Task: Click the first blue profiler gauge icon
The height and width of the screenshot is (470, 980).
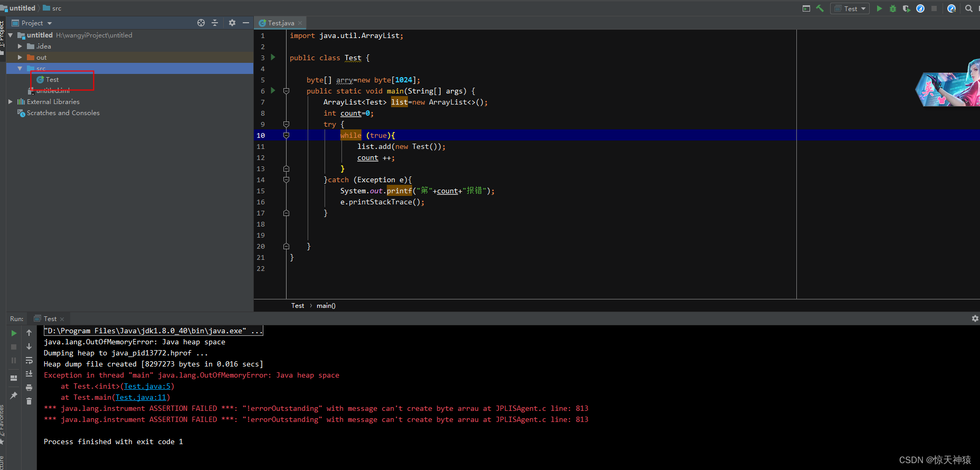Action: coord(920,8)
